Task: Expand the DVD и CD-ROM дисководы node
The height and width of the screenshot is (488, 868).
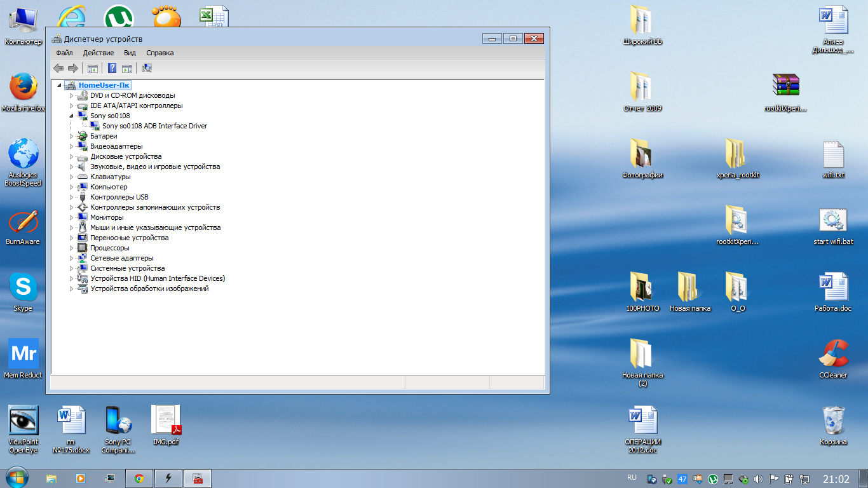Action: coord(72,95)
